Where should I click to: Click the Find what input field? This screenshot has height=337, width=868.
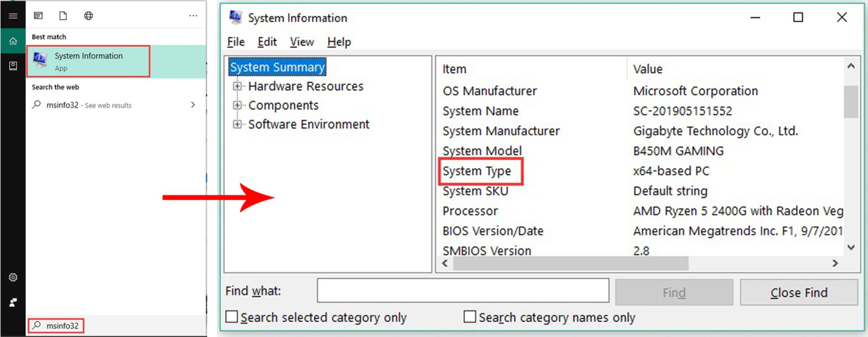click(x=463, y=290)
